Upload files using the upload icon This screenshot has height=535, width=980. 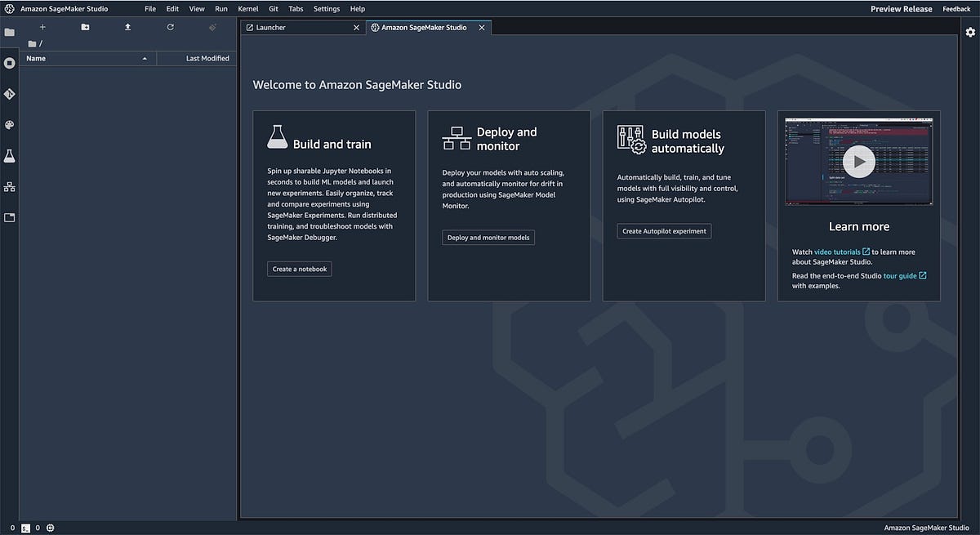pos(127,27)
